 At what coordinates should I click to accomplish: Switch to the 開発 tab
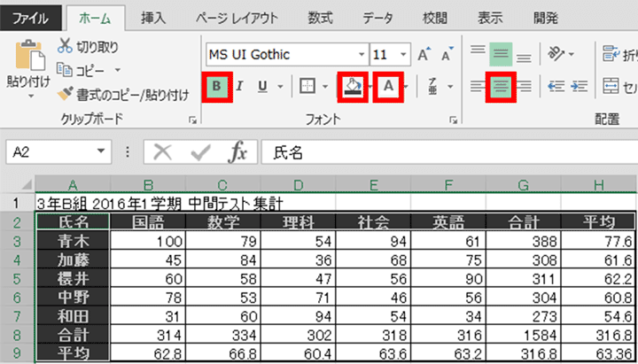[x=546, y=19]
